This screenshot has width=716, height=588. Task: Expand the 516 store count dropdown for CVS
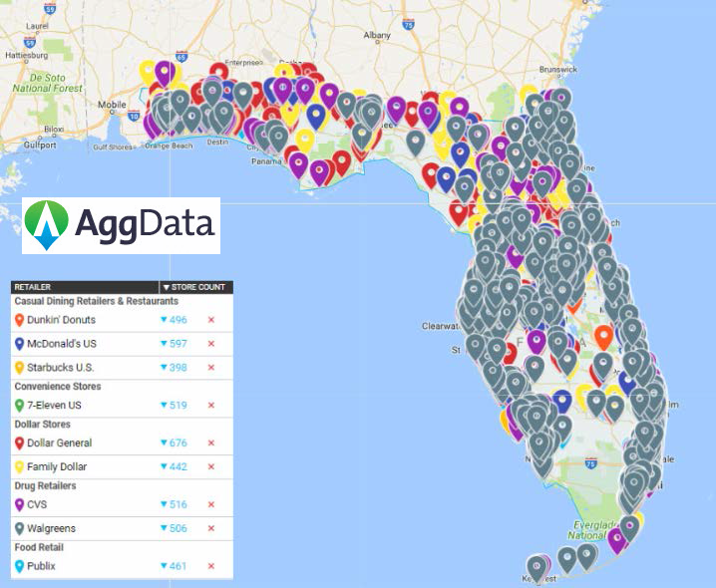[174, 505]
